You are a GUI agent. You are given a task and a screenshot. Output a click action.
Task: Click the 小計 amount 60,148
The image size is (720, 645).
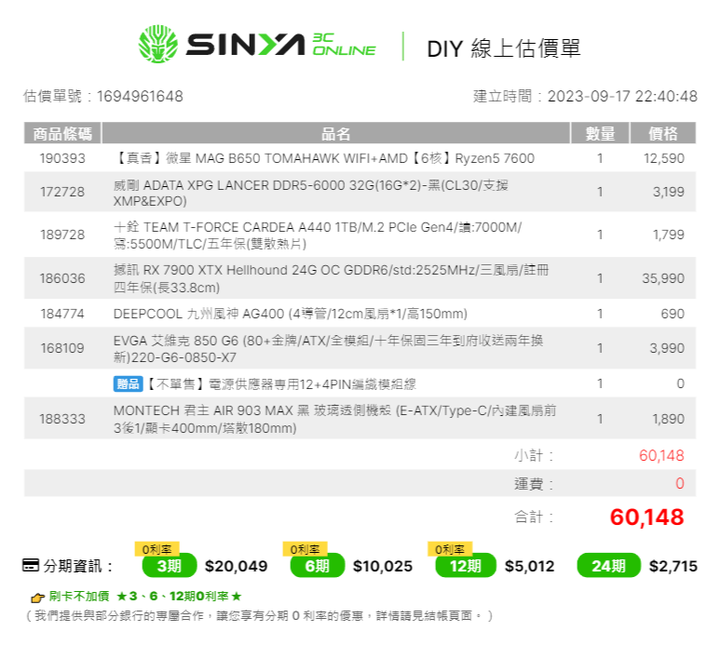(662, 455)
